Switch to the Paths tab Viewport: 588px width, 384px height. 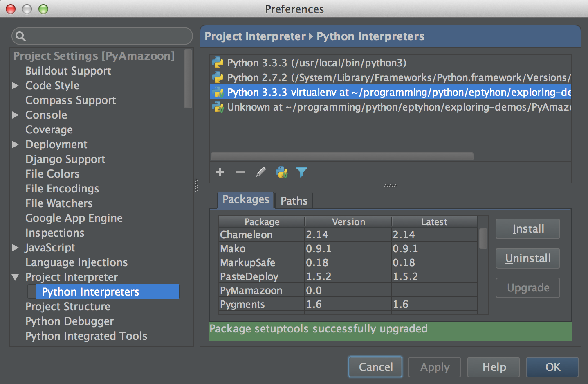coord(294,201)
